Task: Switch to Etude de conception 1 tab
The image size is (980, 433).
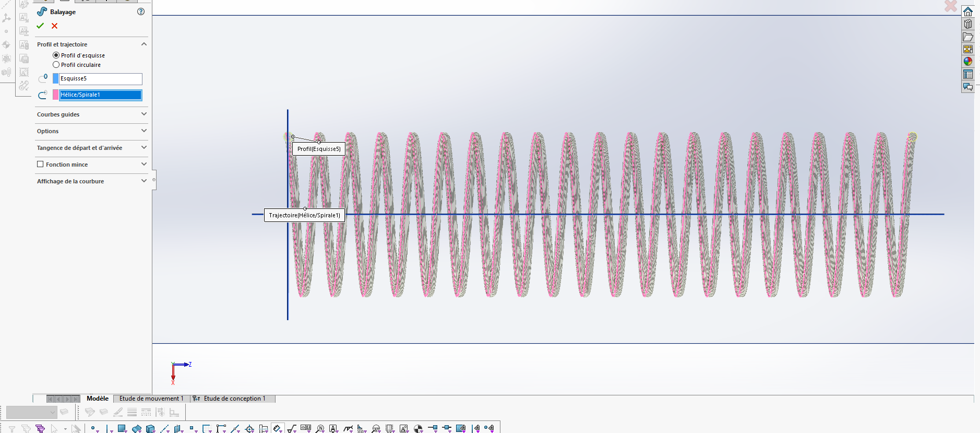Action: pos(234,399)
